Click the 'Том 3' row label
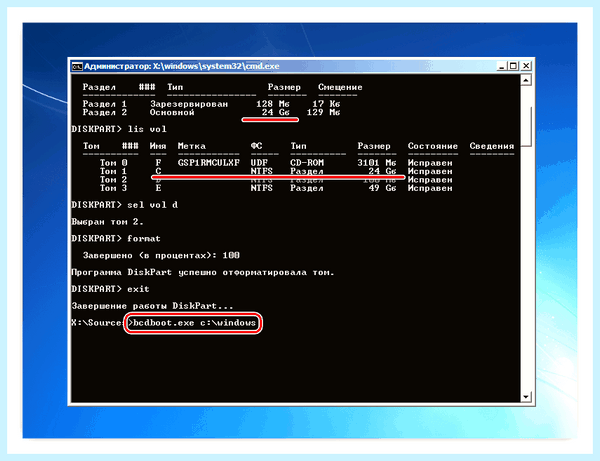 tap(114, 188)
